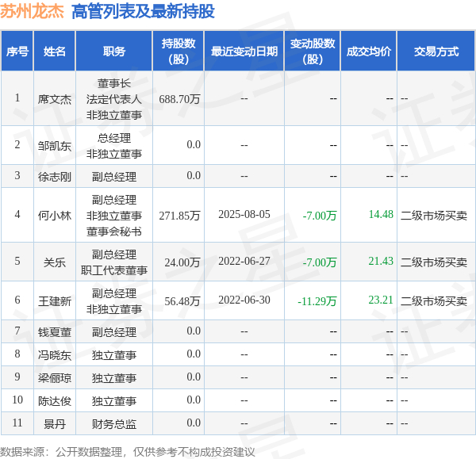Click the name 席文杰
The height and width of the screenshot is (459, 476).
(55, 99)
